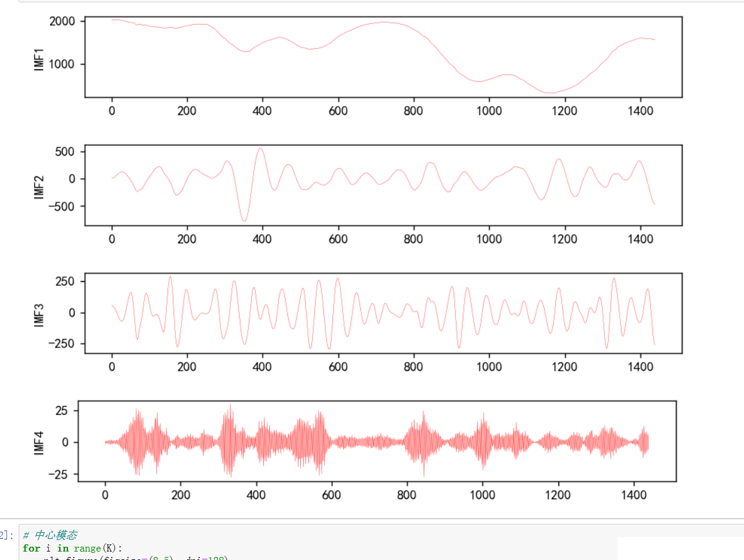
Task: Click the 1400 x-axis tick under IMF4
Action: (633, 496)
